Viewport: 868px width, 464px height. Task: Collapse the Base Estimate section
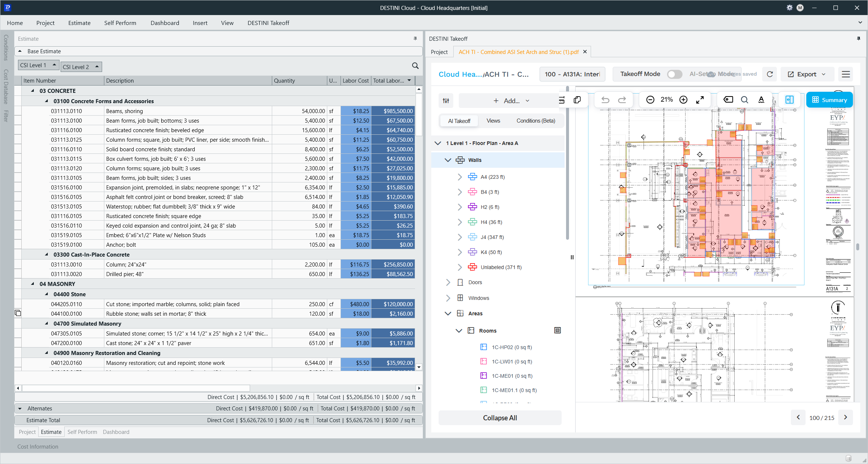[x=20, y=51]
